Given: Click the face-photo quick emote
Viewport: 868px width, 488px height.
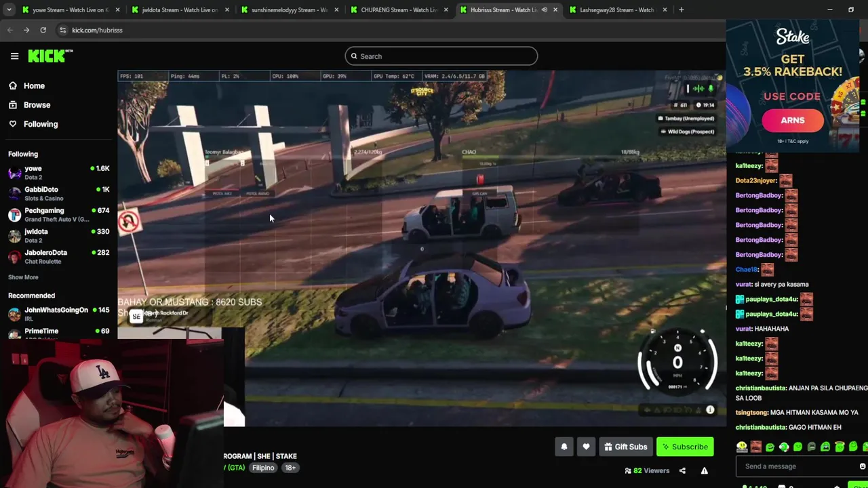Looking at the screenshot, I should (x=755, y=447).
